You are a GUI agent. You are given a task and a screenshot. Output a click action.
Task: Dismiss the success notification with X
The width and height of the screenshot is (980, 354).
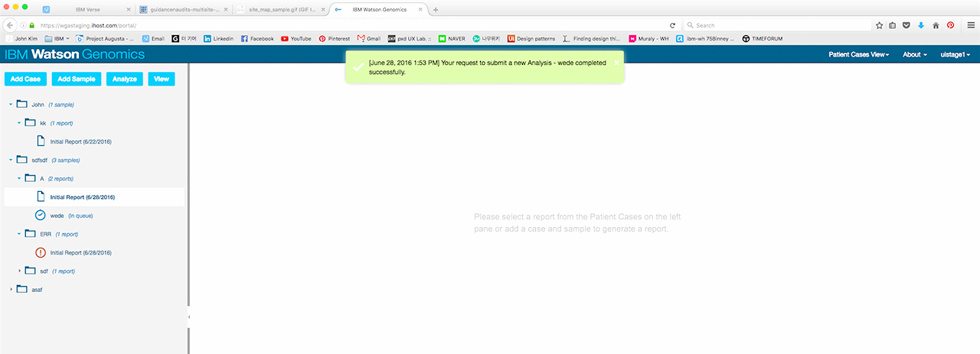point(616,63)
